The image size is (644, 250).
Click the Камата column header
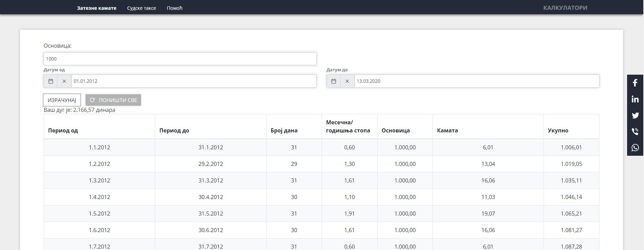[447, 130]
